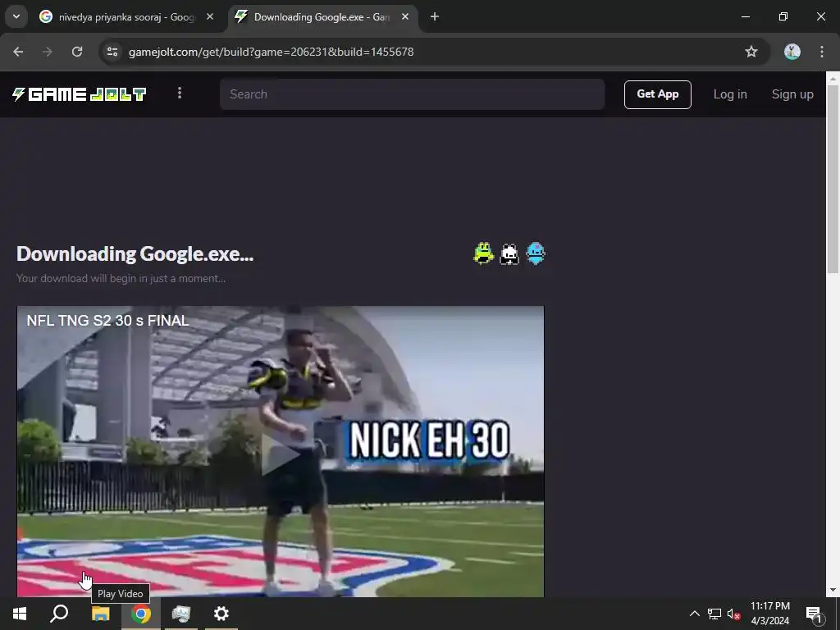The image size is (840, 630).
Task: Open File Explorer from the taskbar
Action: 100,614
